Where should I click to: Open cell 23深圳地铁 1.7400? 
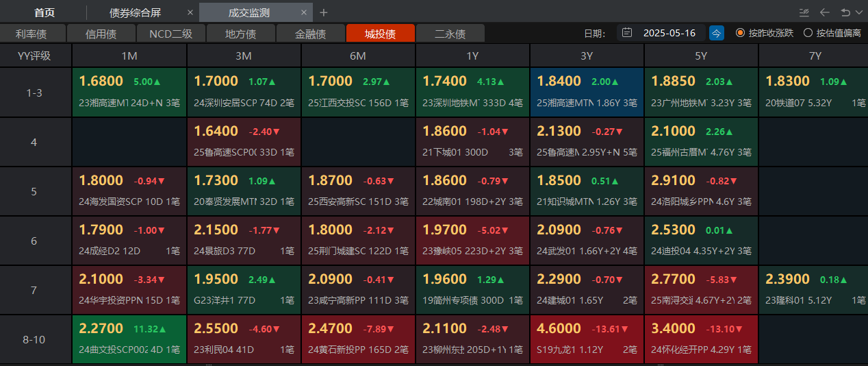tap(472, 93)
